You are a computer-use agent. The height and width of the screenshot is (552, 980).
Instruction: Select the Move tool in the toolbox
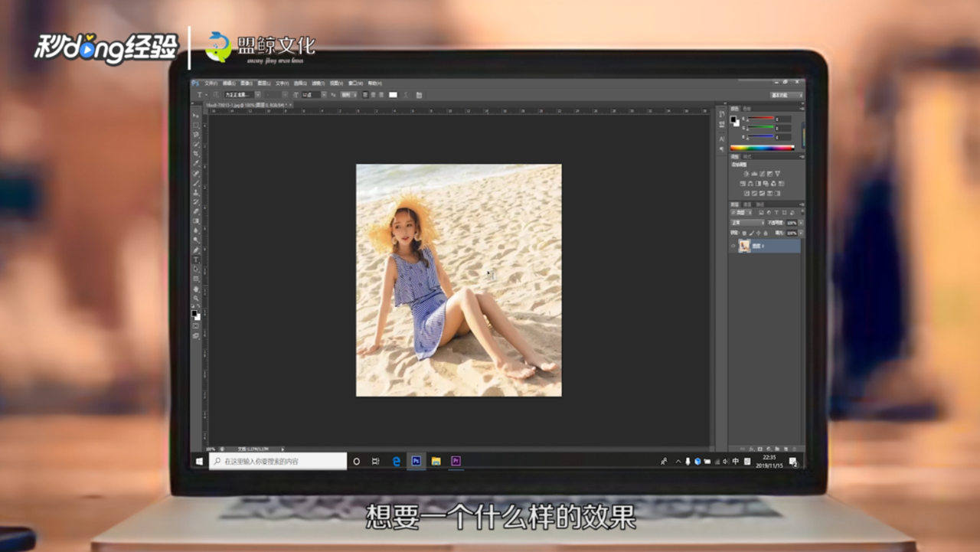pyautogui.click(x=196, y=116)
